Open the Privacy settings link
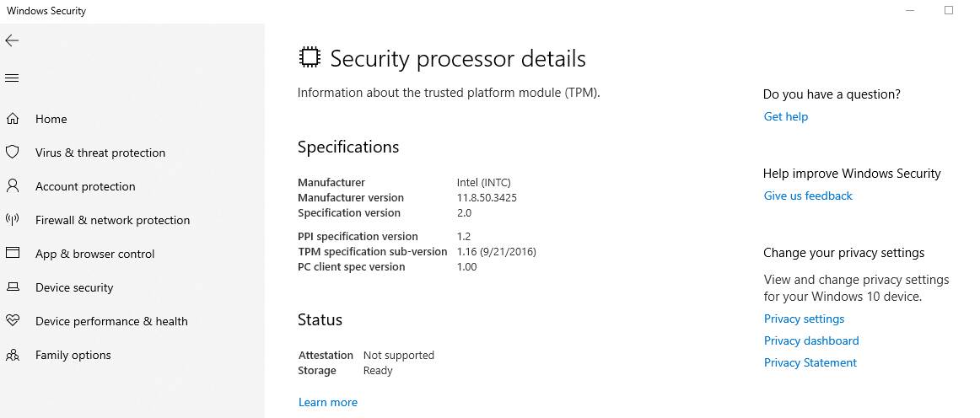Image resolution: width=980 pixels, height=418 pixels. pyautogui.click(x=804, y=319)
